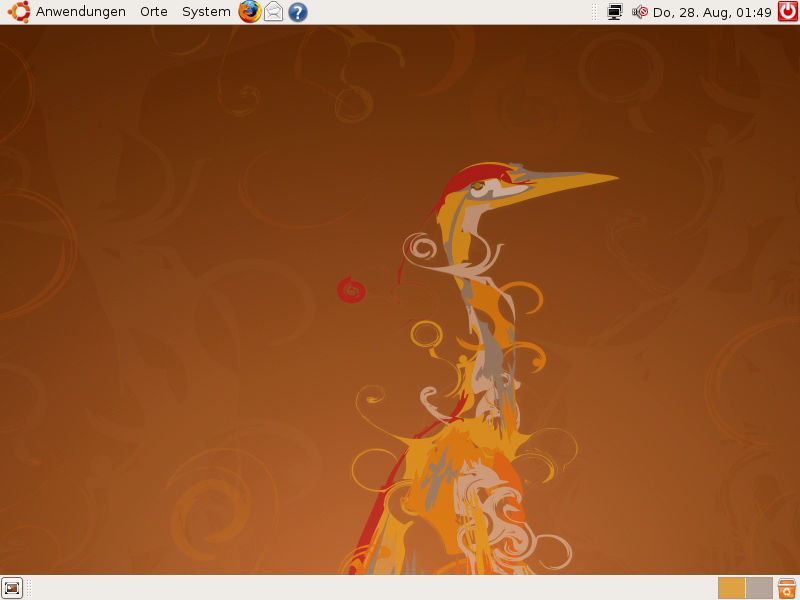The height and width of the screenshot is (600, 800).
Task: Unmute via the muted volume speaker icon
Action: [x=640, y=12]
